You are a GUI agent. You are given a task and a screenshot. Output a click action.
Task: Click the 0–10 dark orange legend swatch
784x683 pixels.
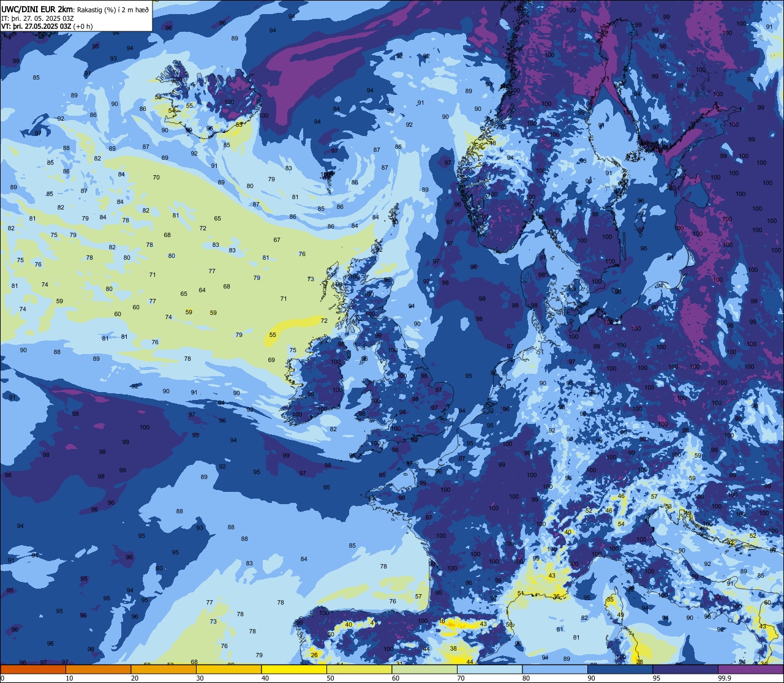tap(33, 670)
